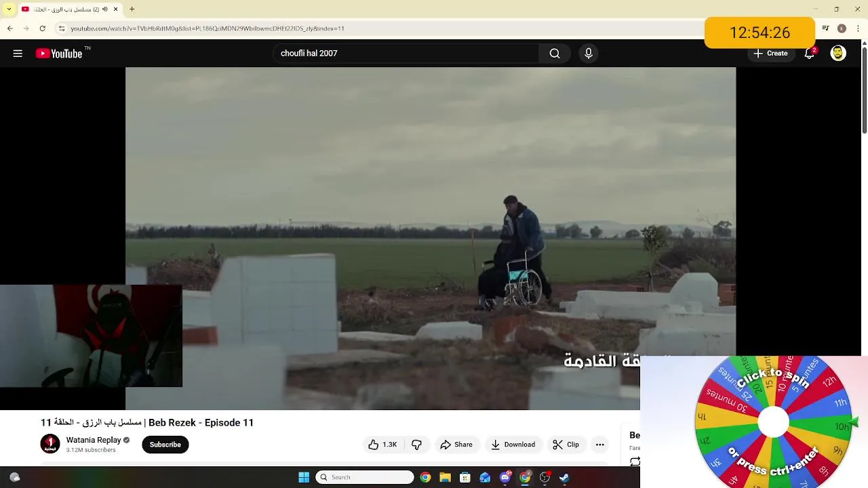The image size is (868, 488).
Task: Click the 3.12M subscribers text
Action: pyautogui.click(x=91, y=450)
